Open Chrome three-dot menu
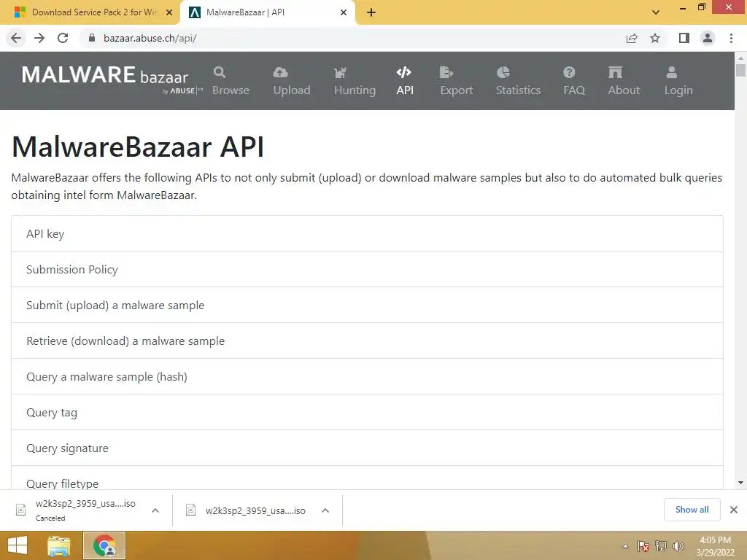 click(x=731, y=38)
